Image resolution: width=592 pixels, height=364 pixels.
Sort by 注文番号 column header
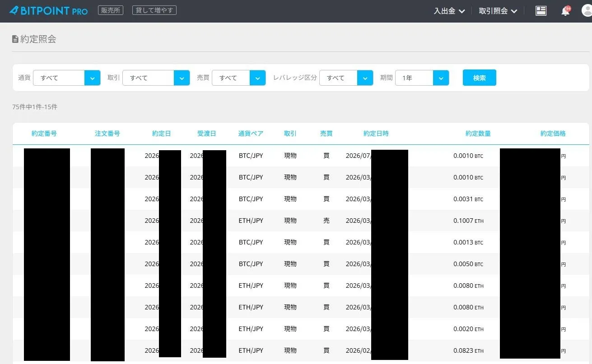click(x=107, y=134)
